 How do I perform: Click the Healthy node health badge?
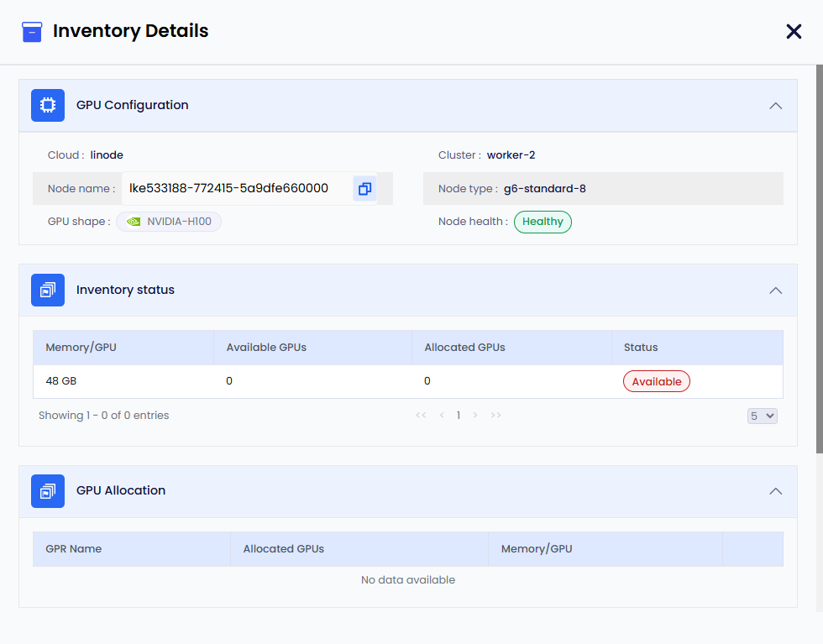(x=543, y=222)
